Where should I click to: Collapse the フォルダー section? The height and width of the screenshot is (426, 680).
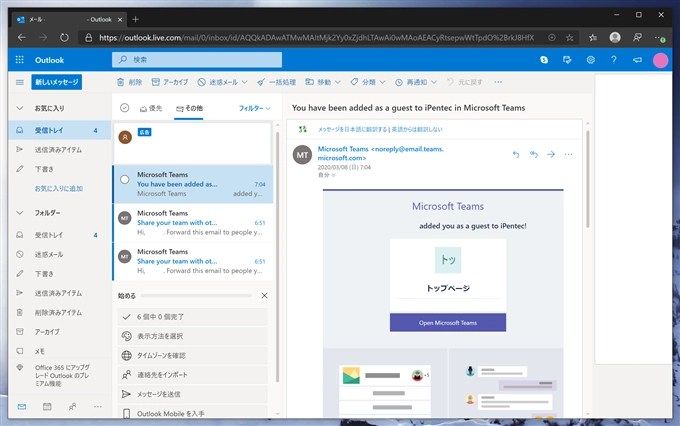pos(20,213)
